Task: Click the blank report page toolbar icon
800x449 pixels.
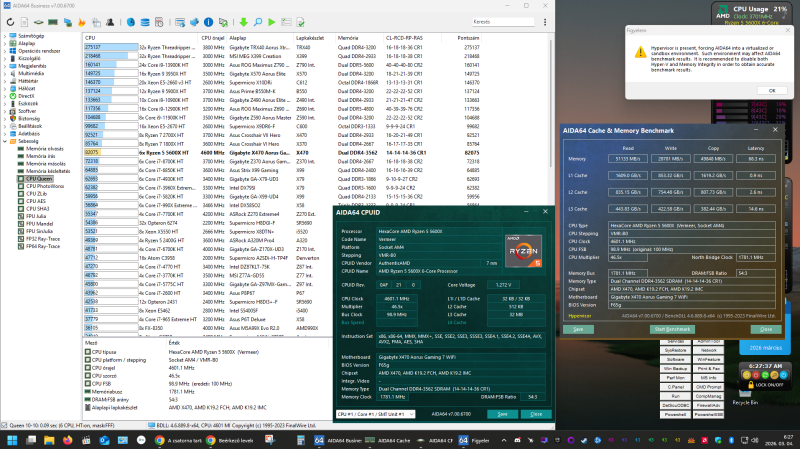Action: click(24, 22)
